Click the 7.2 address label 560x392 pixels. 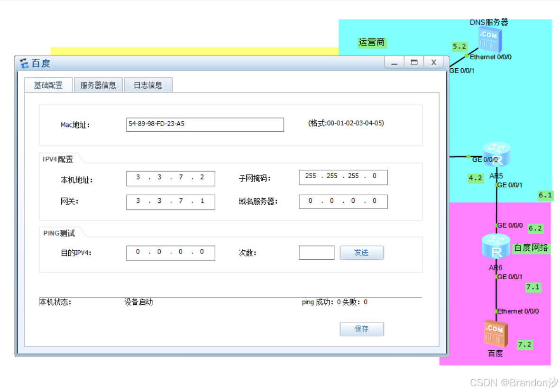pos(524,345)
